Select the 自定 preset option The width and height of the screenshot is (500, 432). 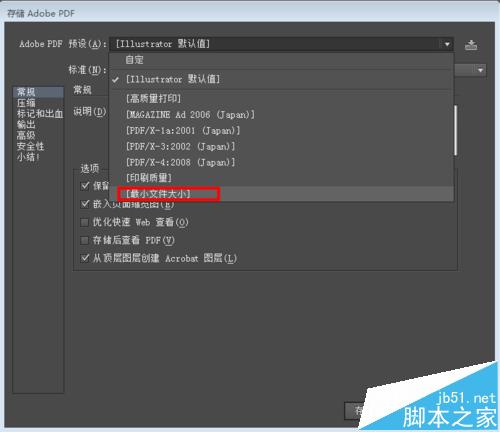(281, 60)
